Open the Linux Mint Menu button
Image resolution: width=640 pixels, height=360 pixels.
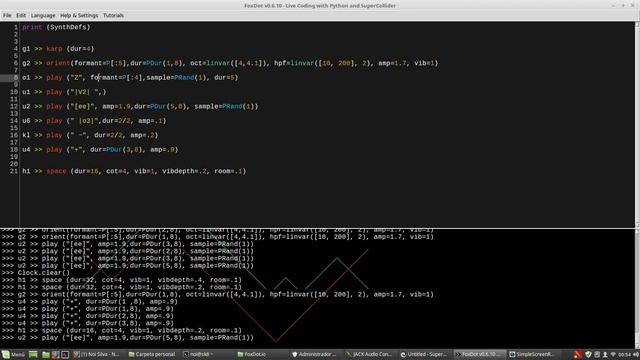point(13,354)
